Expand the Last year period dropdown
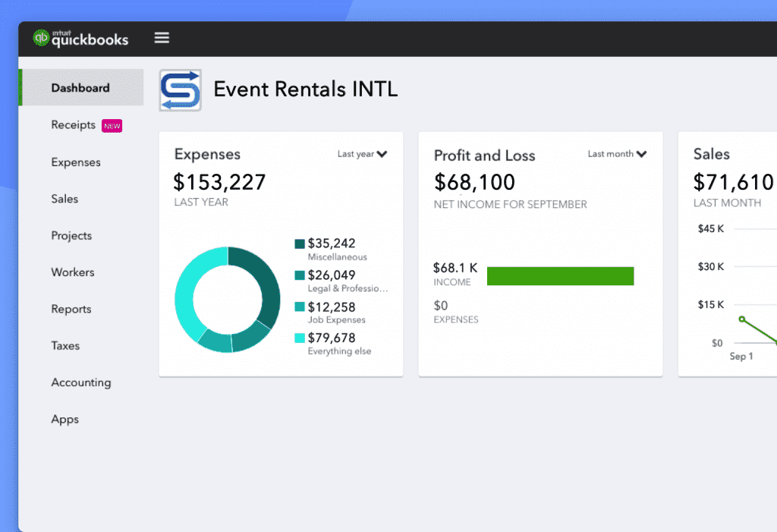 pyautogui.click(x=362, y=154)
